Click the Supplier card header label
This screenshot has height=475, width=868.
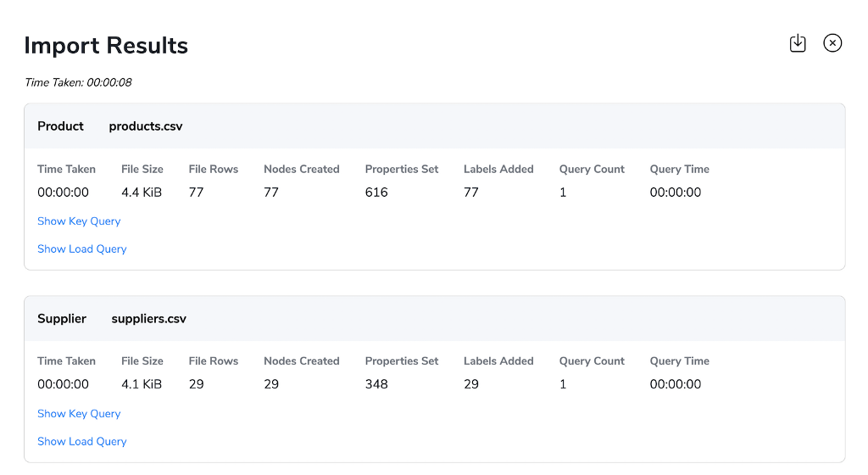point(61,319)
